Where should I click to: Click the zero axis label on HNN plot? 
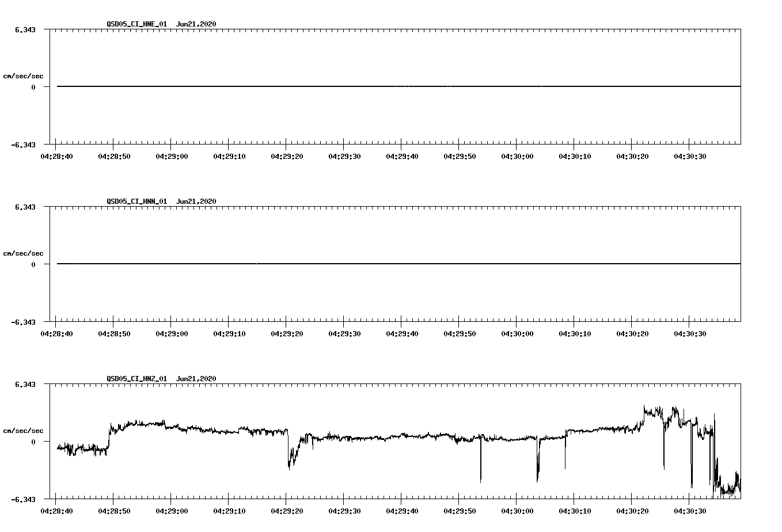coord(33,264)
